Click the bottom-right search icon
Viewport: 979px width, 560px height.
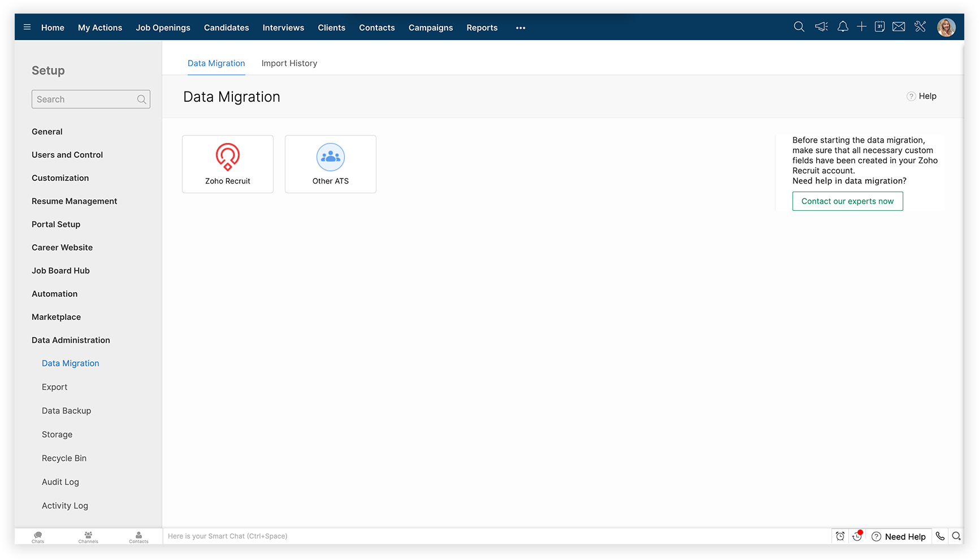(x=956, y=536)
